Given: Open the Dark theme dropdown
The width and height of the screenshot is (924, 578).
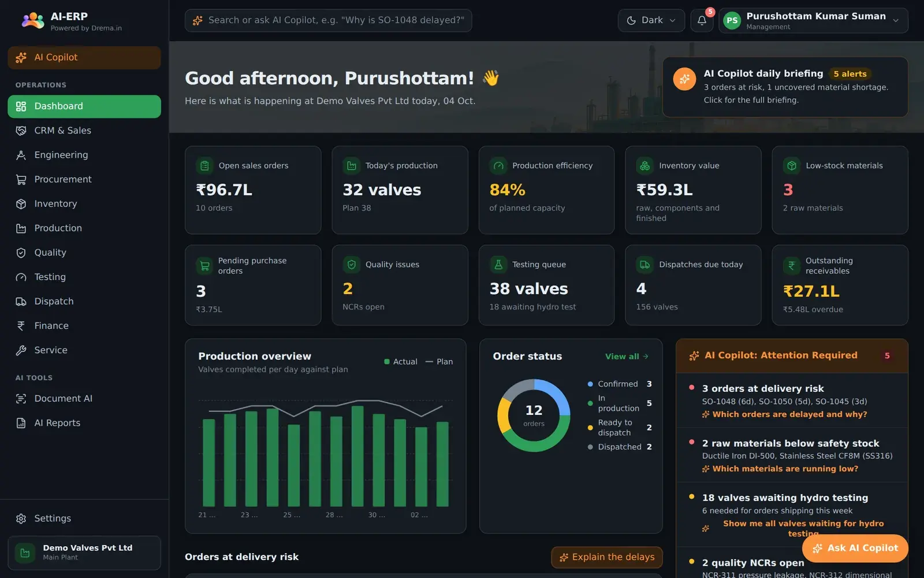Looking at the screenshot, I should click(x=651, y=20).
